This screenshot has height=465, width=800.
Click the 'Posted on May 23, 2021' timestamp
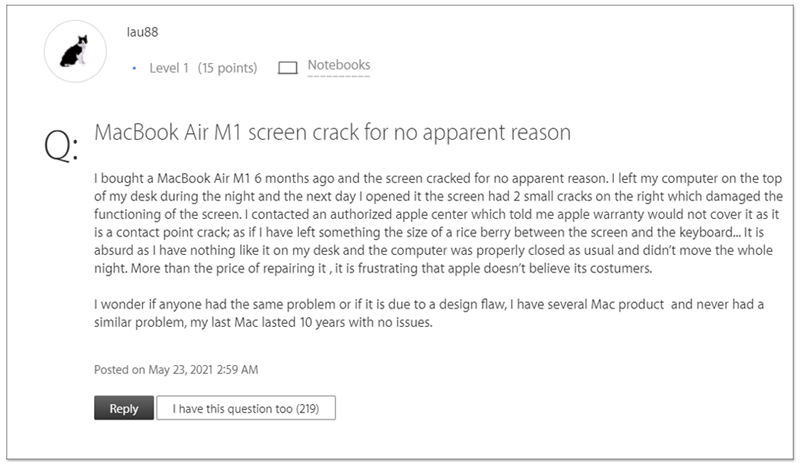(176, 370)
